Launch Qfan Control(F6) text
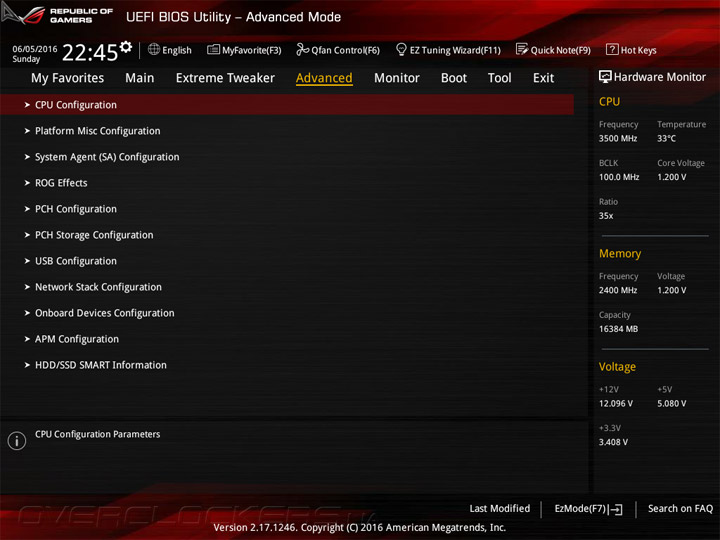The width and height of the screenshot is (720, 540). (345, 50)
